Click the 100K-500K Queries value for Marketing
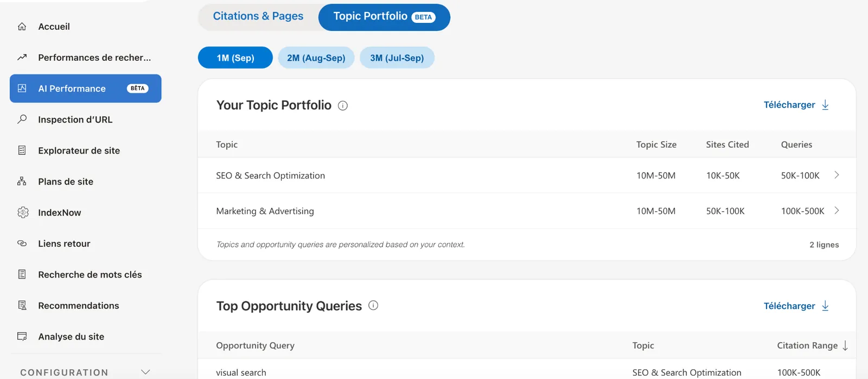The width and height of the screenshot is (868, 379). click(802, 211)
